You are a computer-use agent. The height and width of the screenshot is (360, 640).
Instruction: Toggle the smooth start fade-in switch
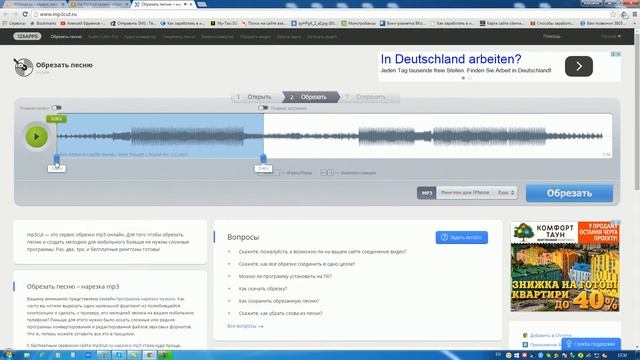pyautogui.click(x=56, y=108)
